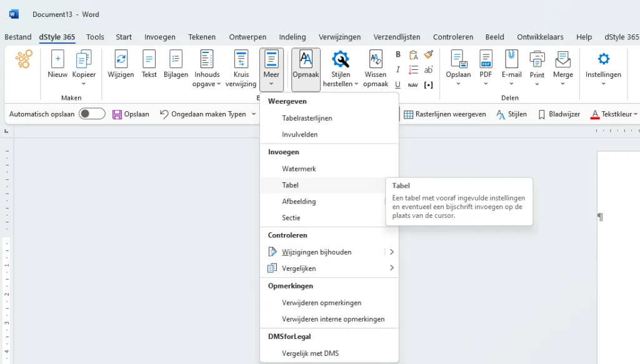Choose Verwijderen interne opmerkingen
This screenshot has height=364, width=640.
[329, 319]
